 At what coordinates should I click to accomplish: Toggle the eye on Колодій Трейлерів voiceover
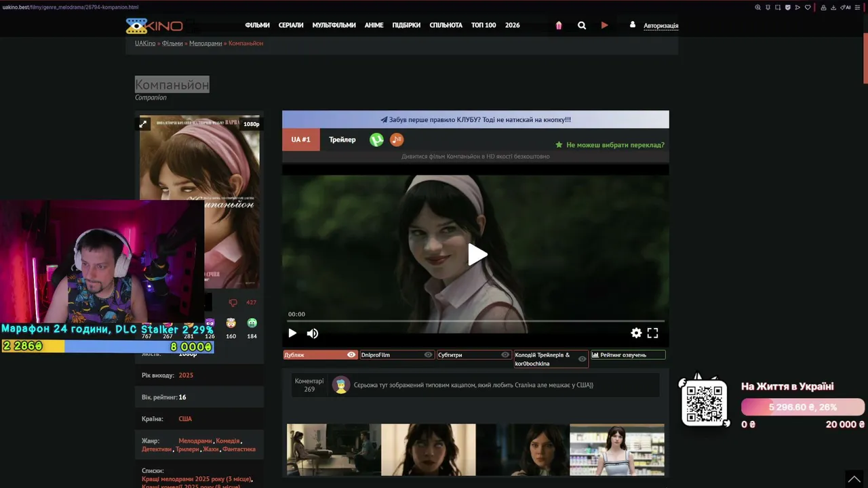tap(582, 359)
